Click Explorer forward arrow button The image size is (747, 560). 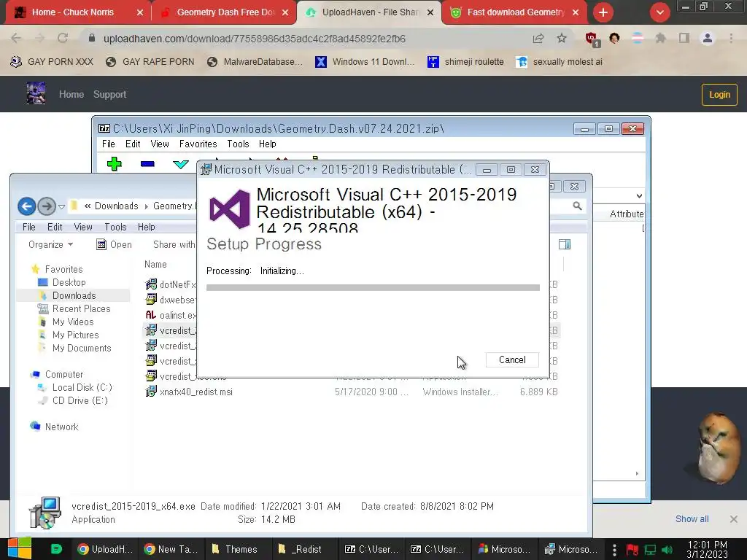(47, 206)
